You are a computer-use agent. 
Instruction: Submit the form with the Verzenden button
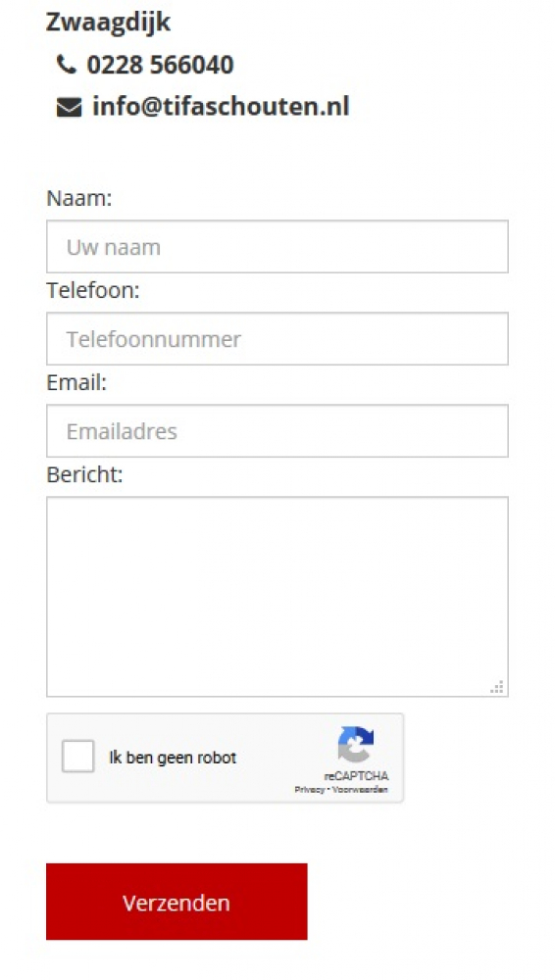pyautogui.click(x=177, y=902)
